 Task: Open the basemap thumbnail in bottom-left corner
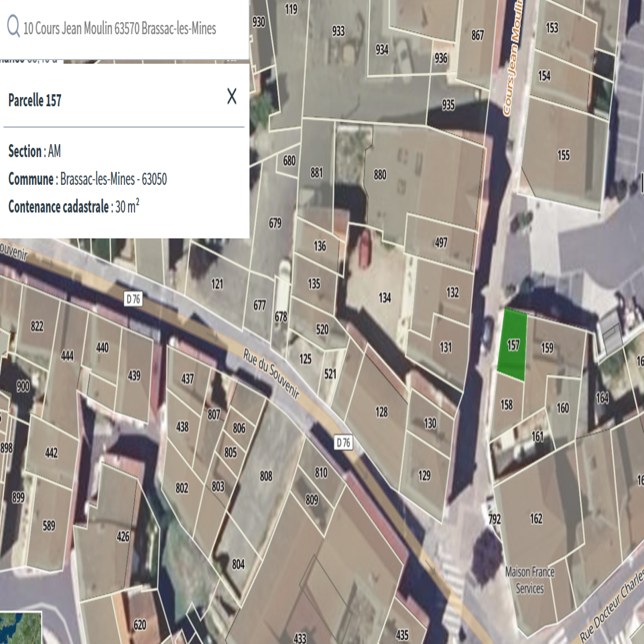click(20, 628)
